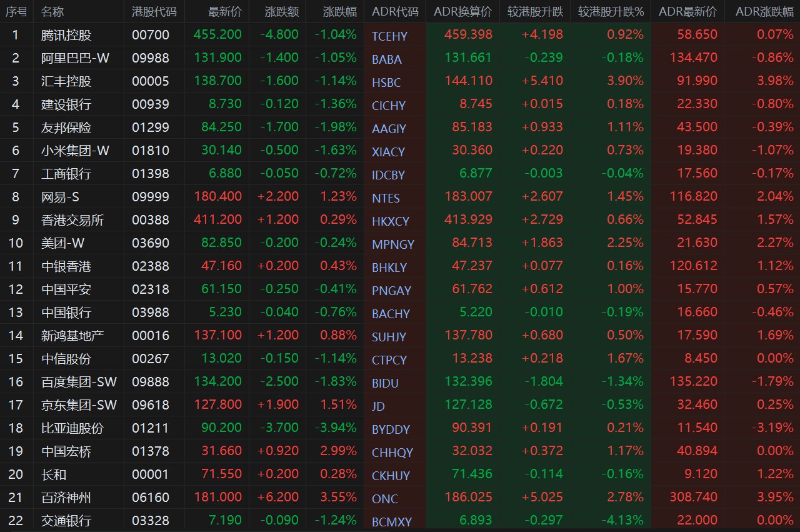The height and width of the screenshot is (532, 800).
Task: Select the stock code 00005
Action: click(x=151, y=81)
